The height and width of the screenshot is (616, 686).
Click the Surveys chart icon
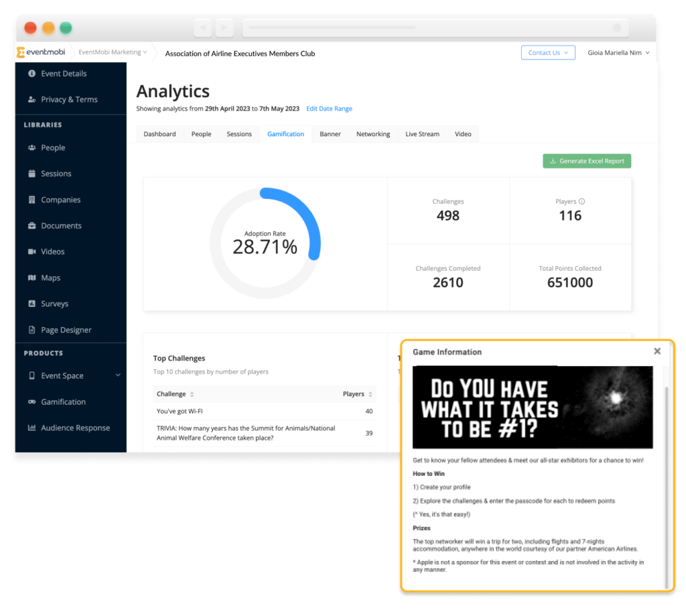click(32, 304)
